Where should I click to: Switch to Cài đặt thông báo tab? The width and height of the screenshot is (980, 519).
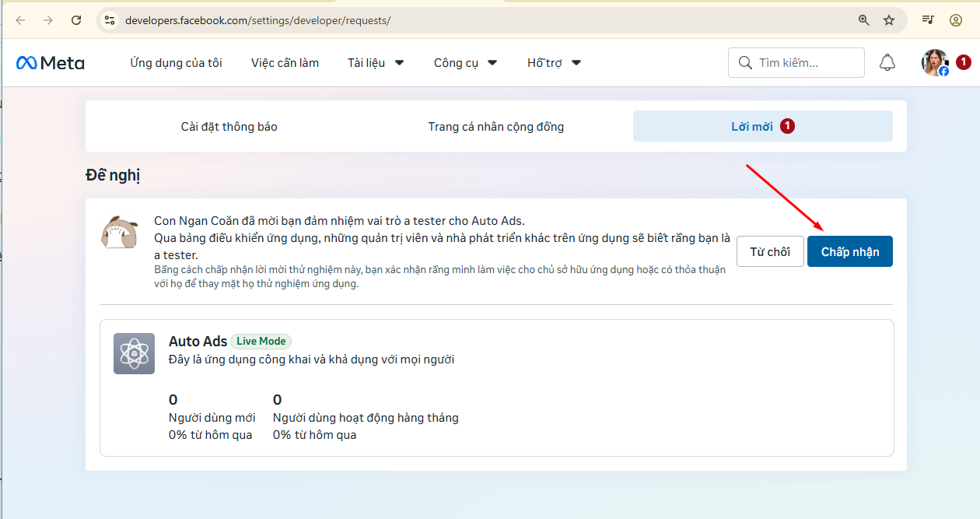pos(229,126)
